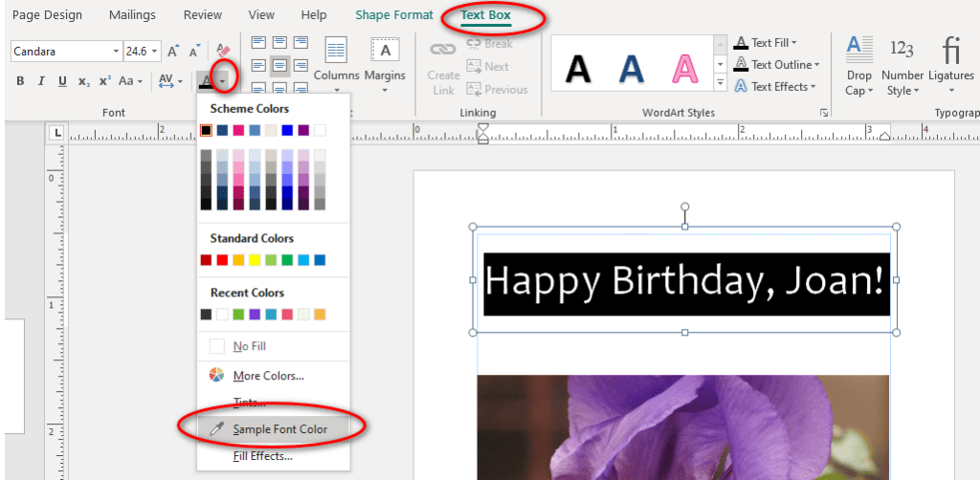Click the Bold formatting icon
Image resolution: width=980 pixels, height=480 pixels.
[20, 81]
